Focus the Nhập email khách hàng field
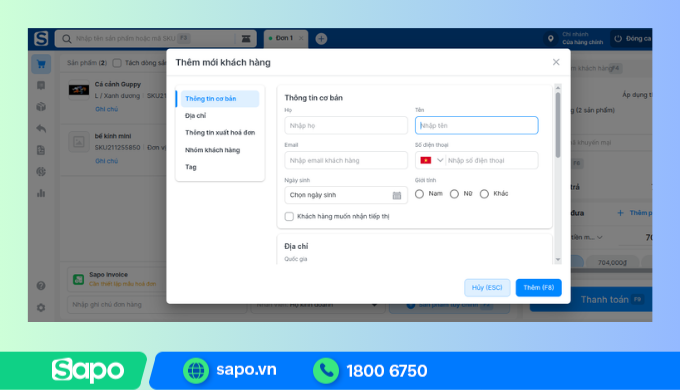 click(x=346, y=160)
